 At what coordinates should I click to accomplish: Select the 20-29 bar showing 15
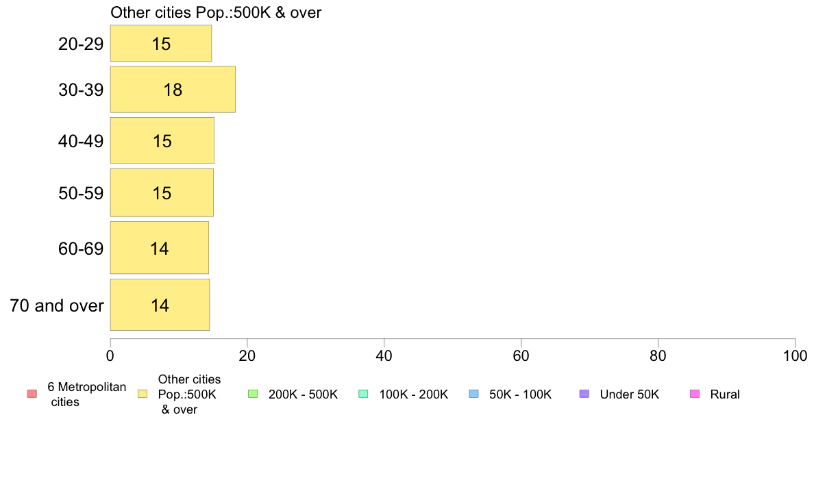pyautogui.click(x=161, y=43)
